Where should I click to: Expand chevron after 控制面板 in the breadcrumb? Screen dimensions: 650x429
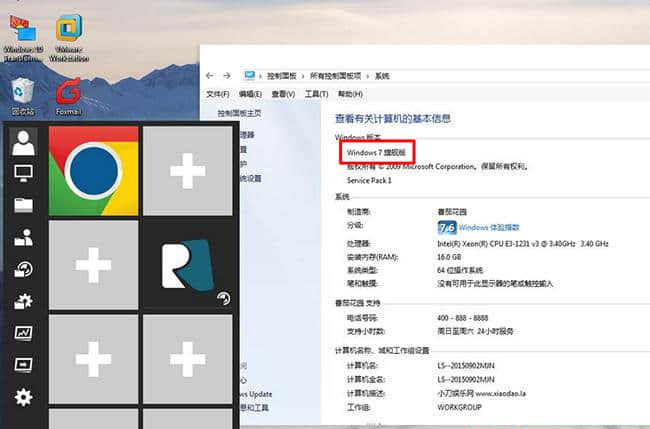tap(303, 76)
